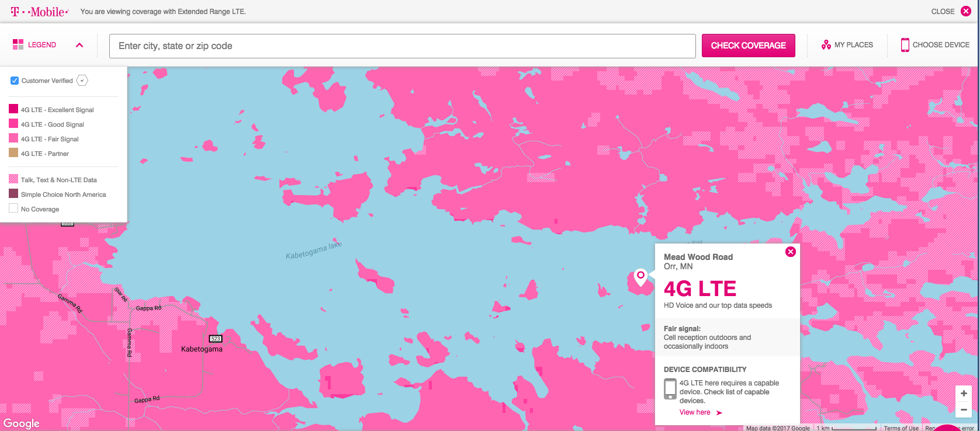Screen dimensions: 980x431
Task: Click the Choose Device phone icon
Action: [x=905, y=45]
